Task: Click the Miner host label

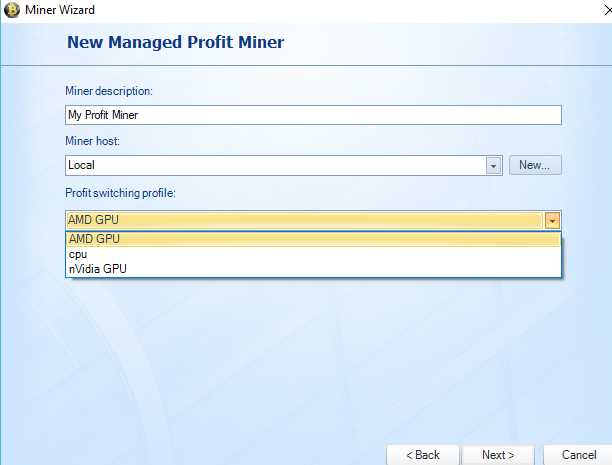Action: click(93, 141)
